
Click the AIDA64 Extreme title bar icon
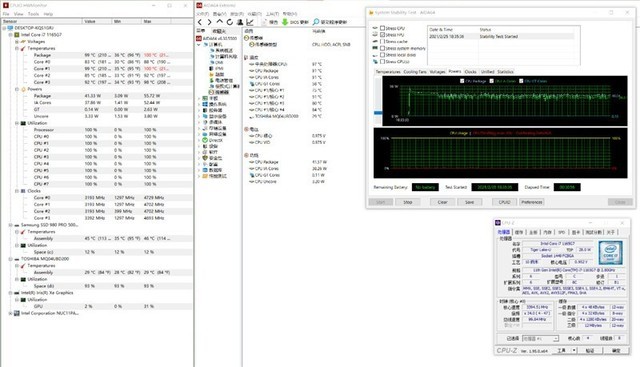pos(199,5)
